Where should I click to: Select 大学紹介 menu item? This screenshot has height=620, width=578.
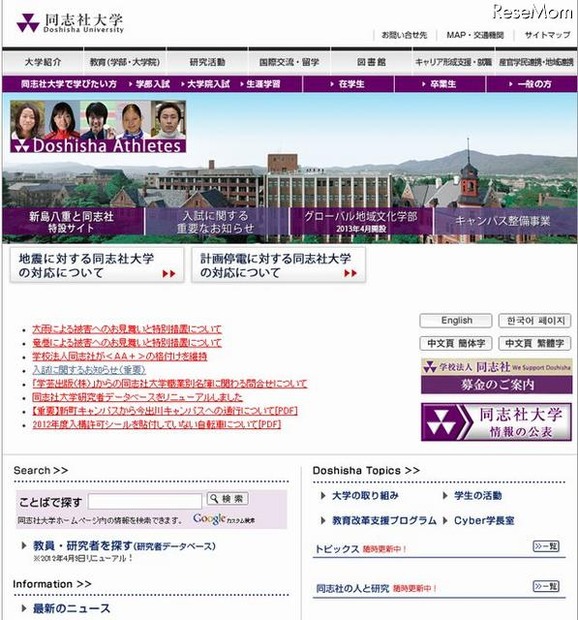(x=43, y=62)
